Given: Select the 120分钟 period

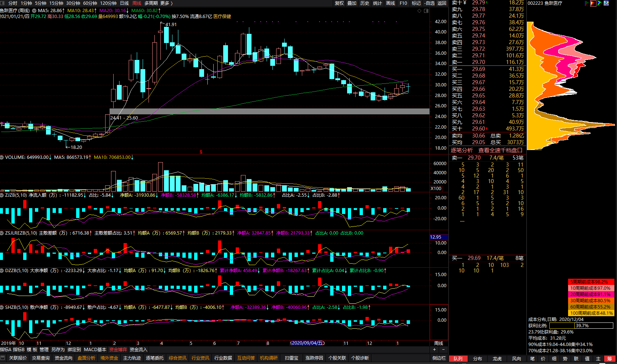Looking at the screenshot, I should coord(108,3).
